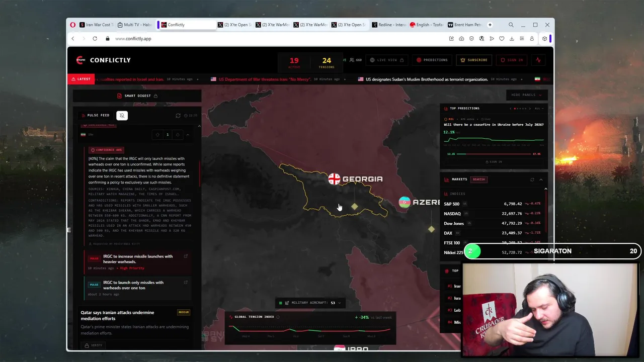Click the 19 Active conflicts counter
644x362 pixels.
(294, 62)
